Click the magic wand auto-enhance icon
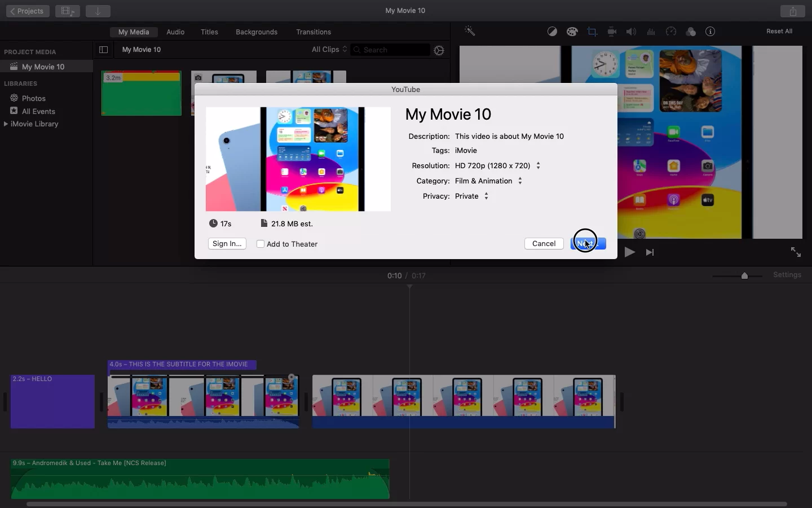The height and width of the screenshot is (508, 812). coord(470,32)
